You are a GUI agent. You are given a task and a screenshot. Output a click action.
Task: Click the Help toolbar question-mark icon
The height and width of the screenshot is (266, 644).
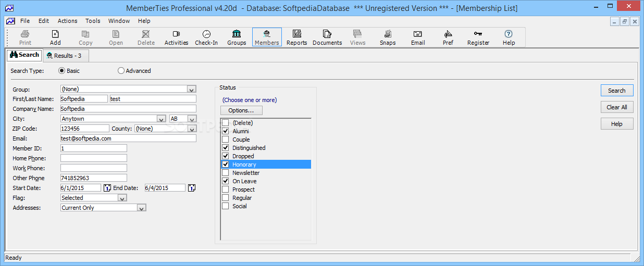pos(509,37)
